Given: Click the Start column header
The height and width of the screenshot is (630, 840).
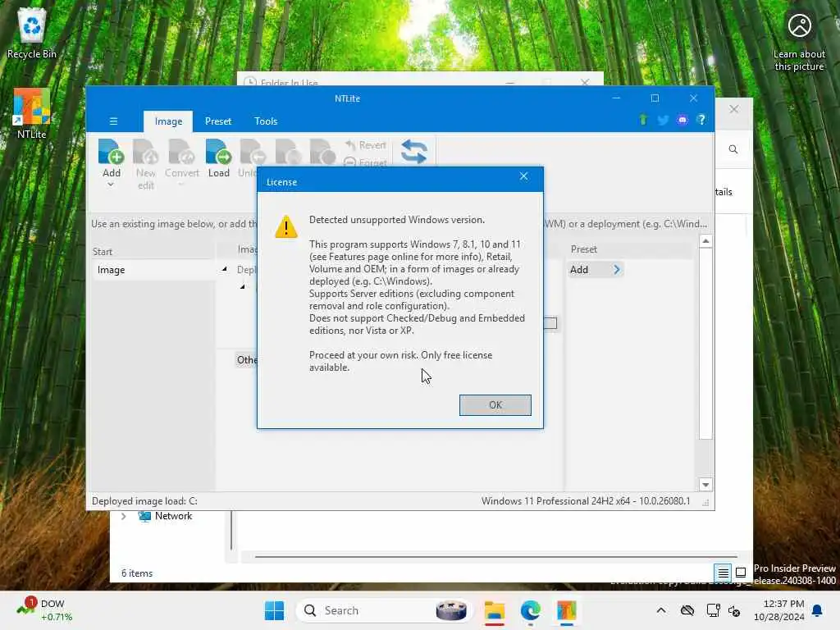Looking at the screenshot, I should pyautogui.click(x=153, y=251).
